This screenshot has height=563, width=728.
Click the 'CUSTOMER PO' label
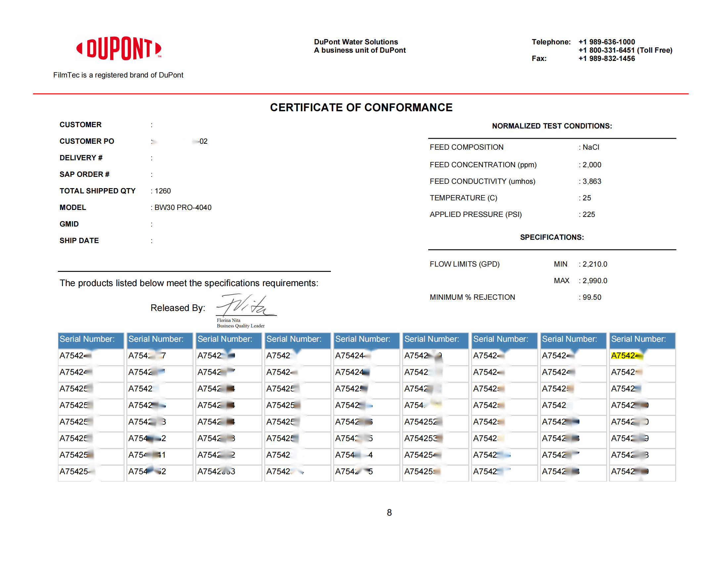click(87, 141)
